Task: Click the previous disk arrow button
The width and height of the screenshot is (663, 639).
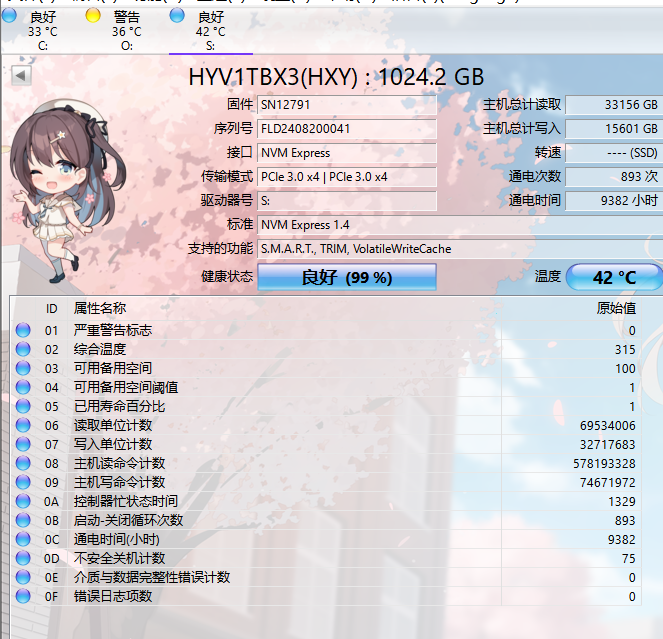Action: click(21, 76)
